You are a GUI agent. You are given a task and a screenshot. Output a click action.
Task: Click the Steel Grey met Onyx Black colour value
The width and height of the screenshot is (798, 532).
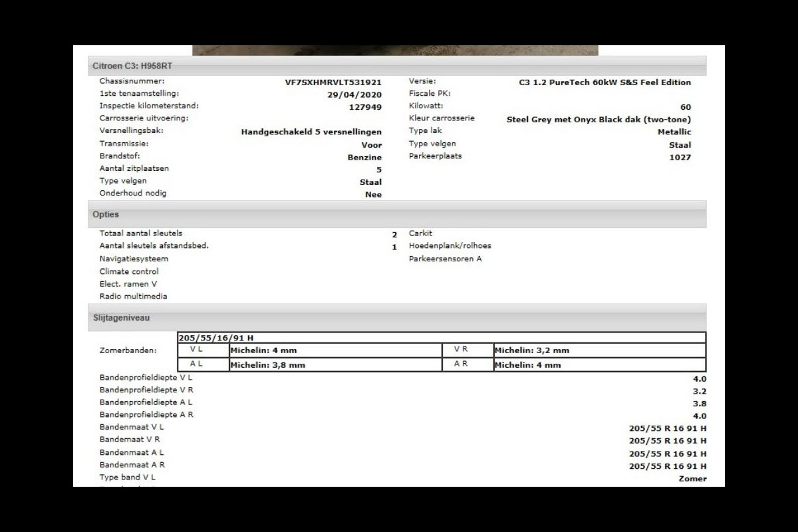click(598, 120)
